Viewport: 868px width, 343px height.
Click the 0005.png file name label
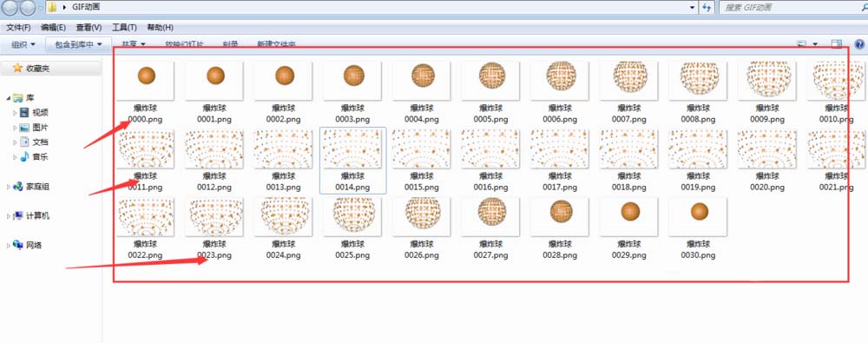490,119
